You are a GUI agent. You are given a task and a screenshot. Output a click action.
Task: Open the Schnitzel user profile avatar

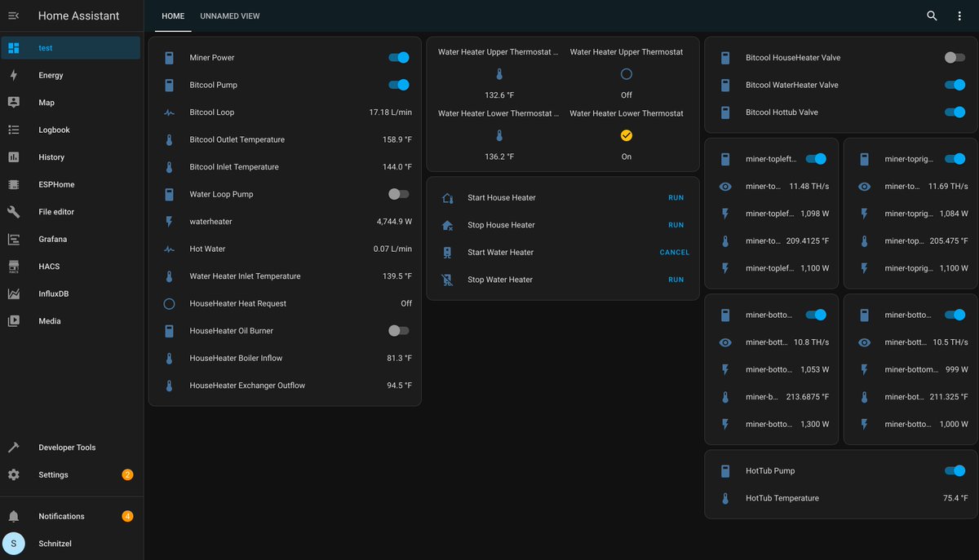13,543
